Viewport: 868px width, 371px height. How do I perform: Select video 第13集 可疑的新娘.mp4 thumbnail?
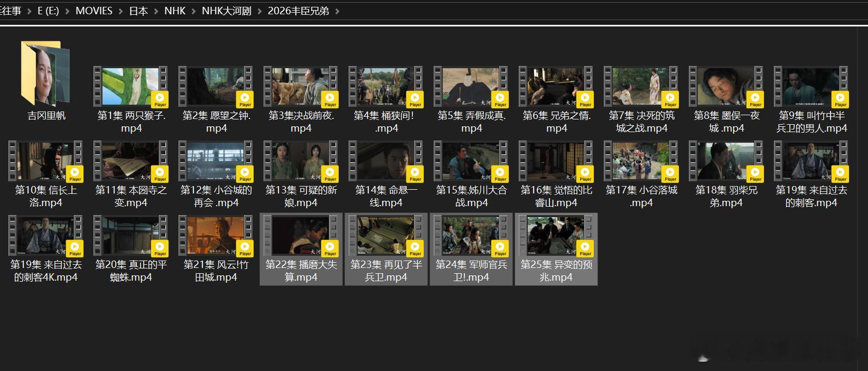[x=301, y=161]
